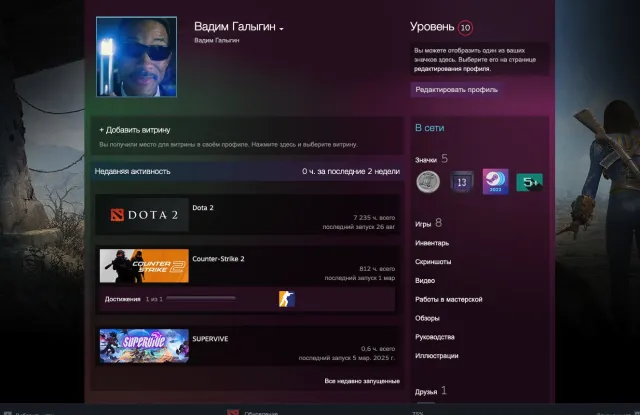The image size is (640, 415).
Task: Open the Dota 2 game banner
Action: 144,215
